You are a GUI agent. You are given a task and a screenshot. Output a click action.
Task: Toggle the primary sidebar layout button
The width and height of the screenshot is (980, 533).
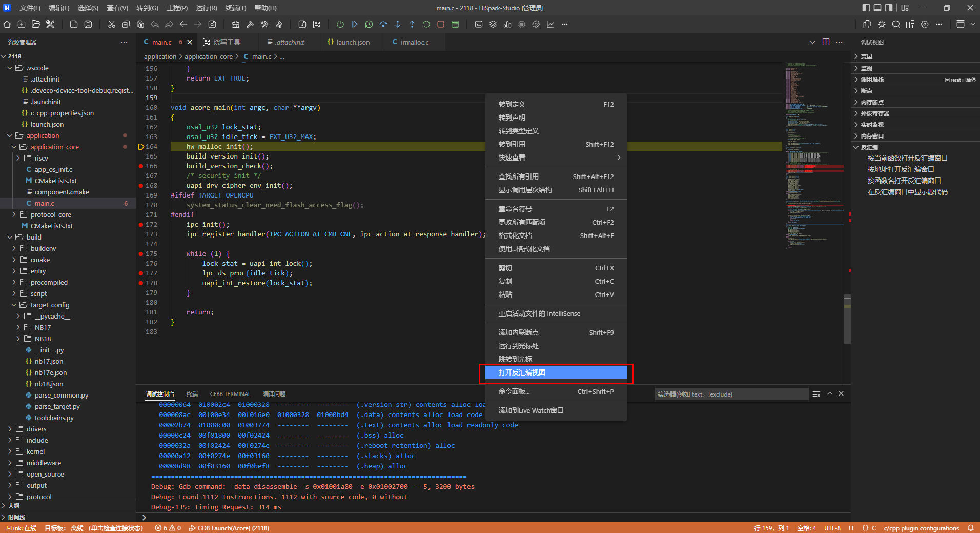coord(866,8)
